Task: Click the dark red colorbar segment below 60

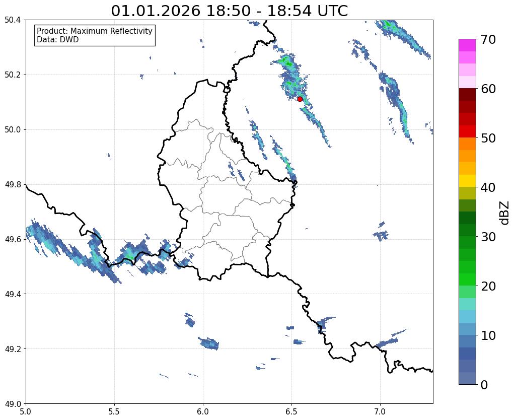Action: 467,94
